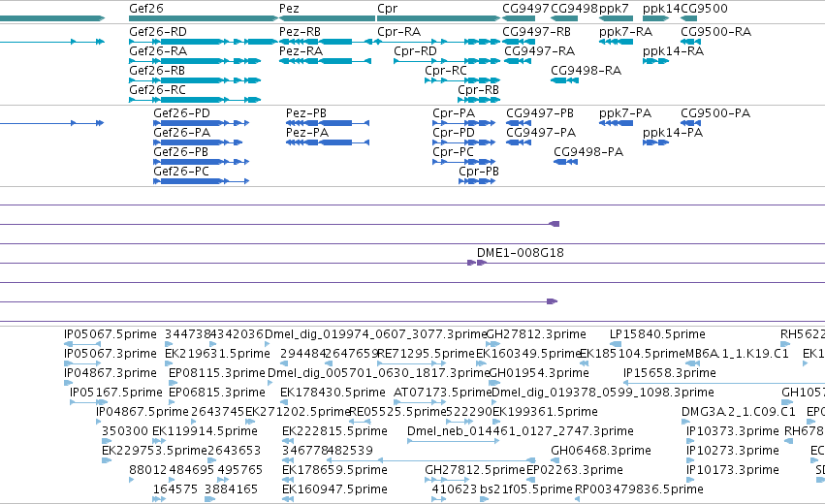
Task: Click protein feature Gef26-PC
Action: coord(181,172)
